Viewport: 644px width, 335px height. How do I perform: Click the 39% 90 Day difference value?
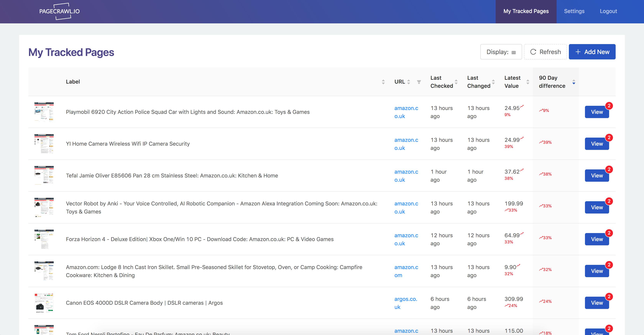coord(545,142)
